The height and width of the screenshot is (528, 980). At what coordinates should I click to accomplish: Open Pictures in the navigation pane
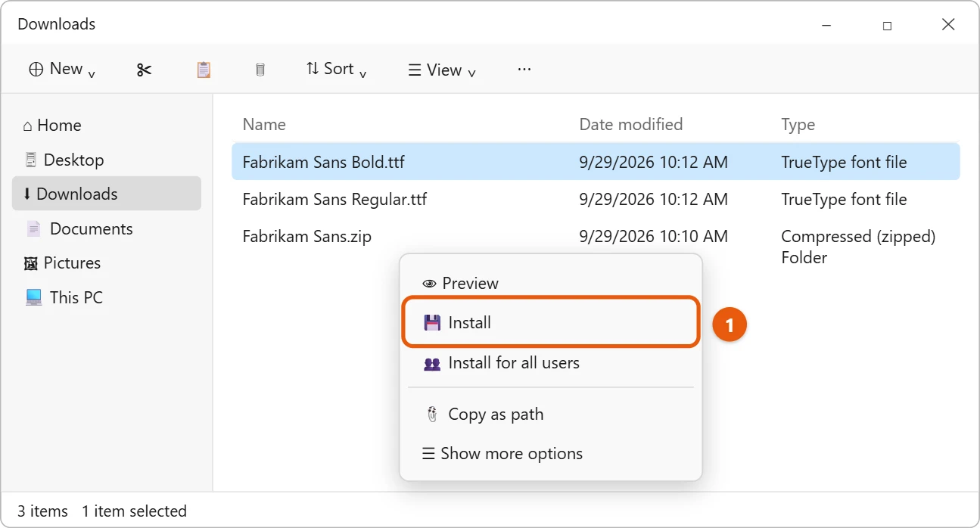click(107, 263)
